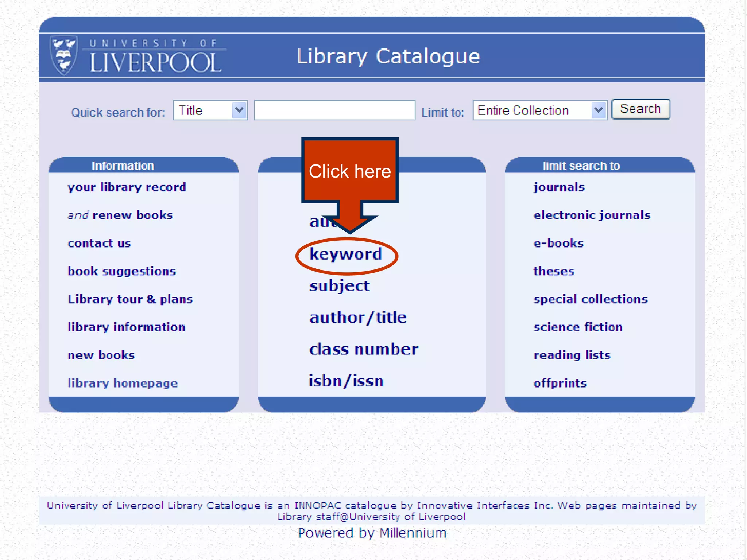Limit search to electronic journals
The image size is (747, 560).
(x=591, y=215)
